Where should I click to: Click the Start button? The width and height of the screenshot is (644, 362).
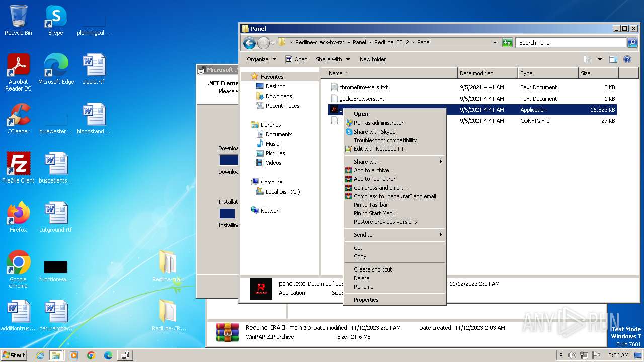(14, 355)
